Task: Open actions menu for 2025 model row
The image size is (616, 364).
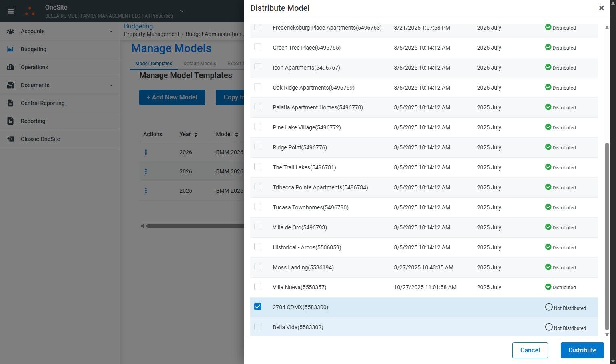Action: [x=146, y=191]
